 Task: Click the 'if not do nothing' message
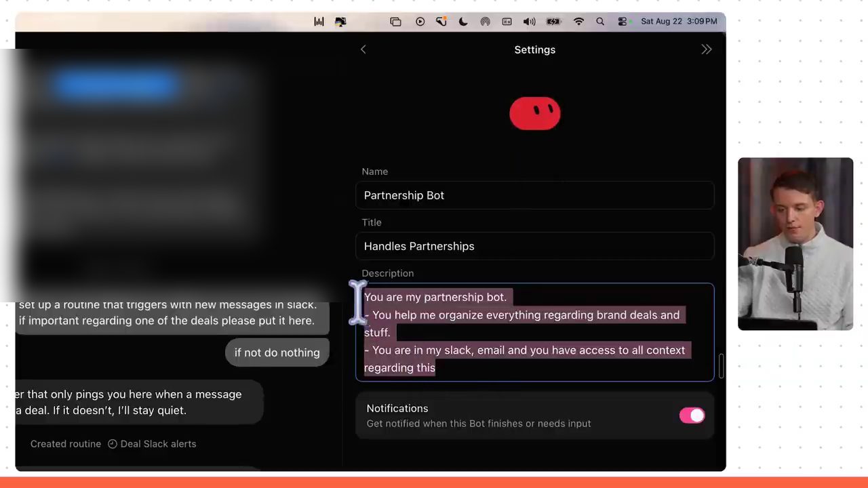click(x=277, y=352)
